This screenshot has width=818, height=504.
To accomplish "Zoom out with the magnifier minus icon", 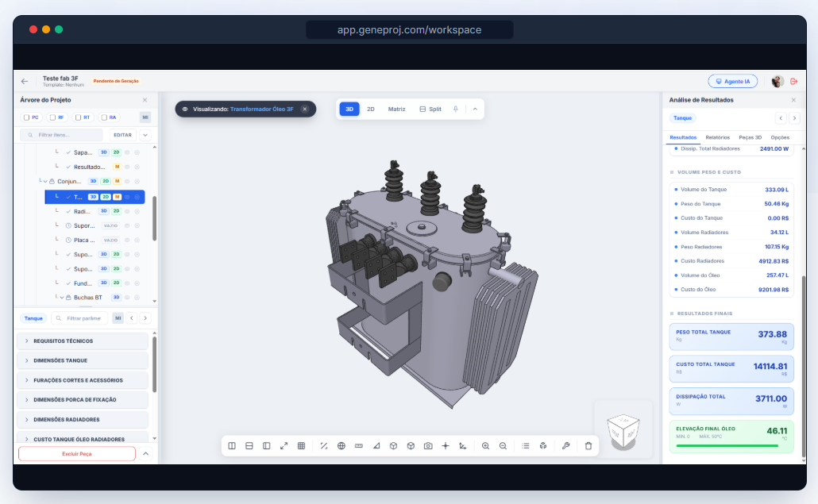I will [x=503, y=445].
